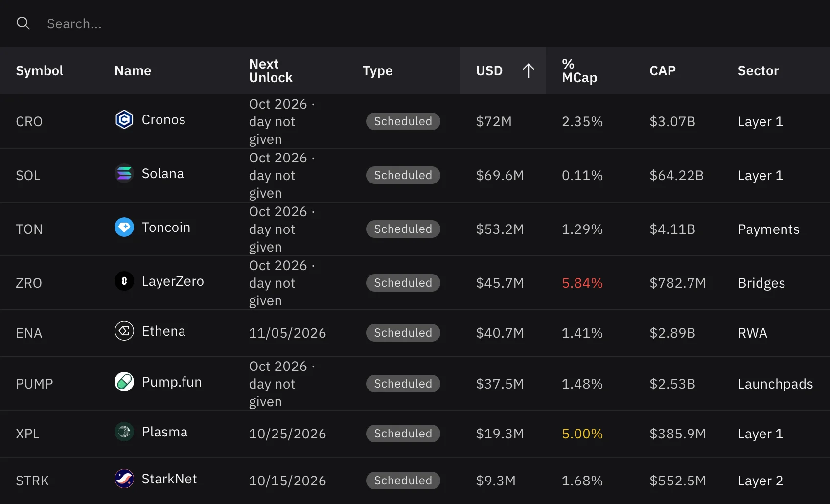The image size is (830, 504).
Task: Click the Toncoin logo icon
Action: coord(124,227)
